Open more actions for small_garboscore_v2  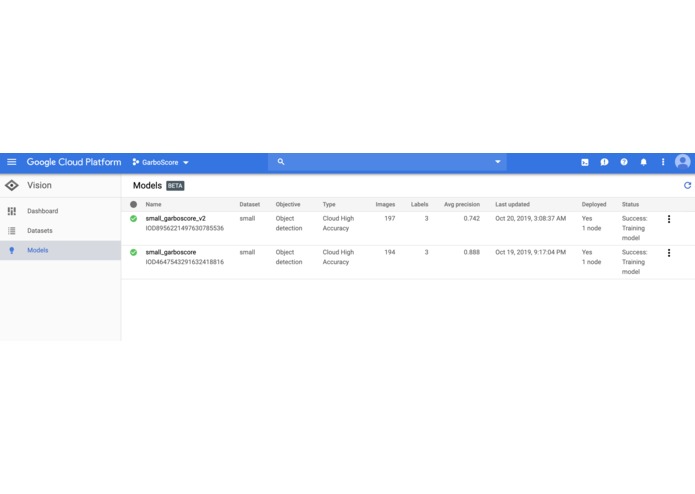(669, 219)
